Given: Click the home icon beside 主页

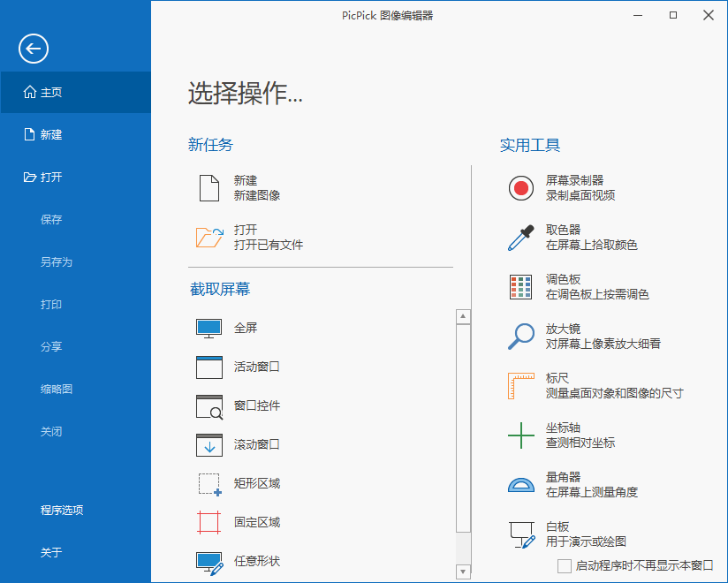Looking at the screenshot, I should [x=30, y=92].
